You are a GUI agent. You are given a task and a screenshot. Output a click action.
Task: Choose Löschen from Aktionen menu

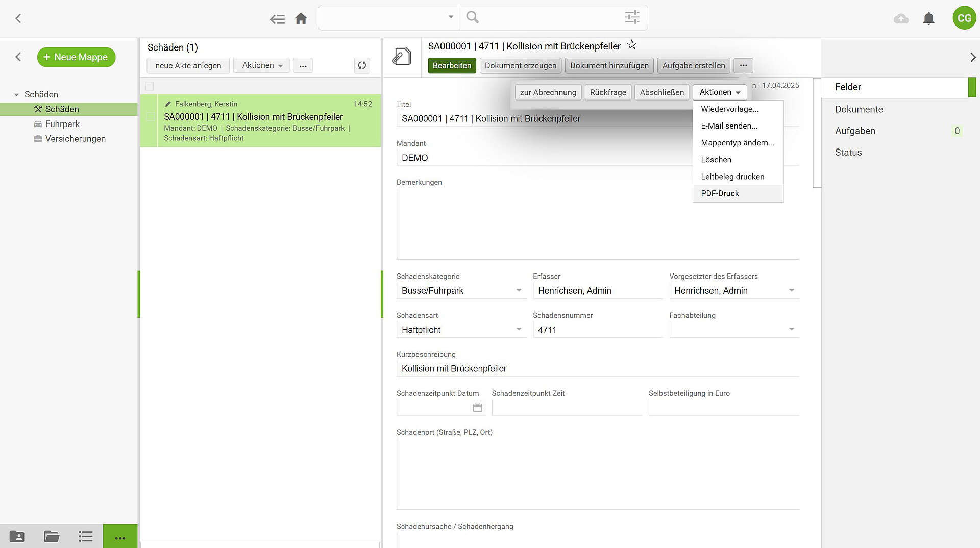tap(738, 160)
